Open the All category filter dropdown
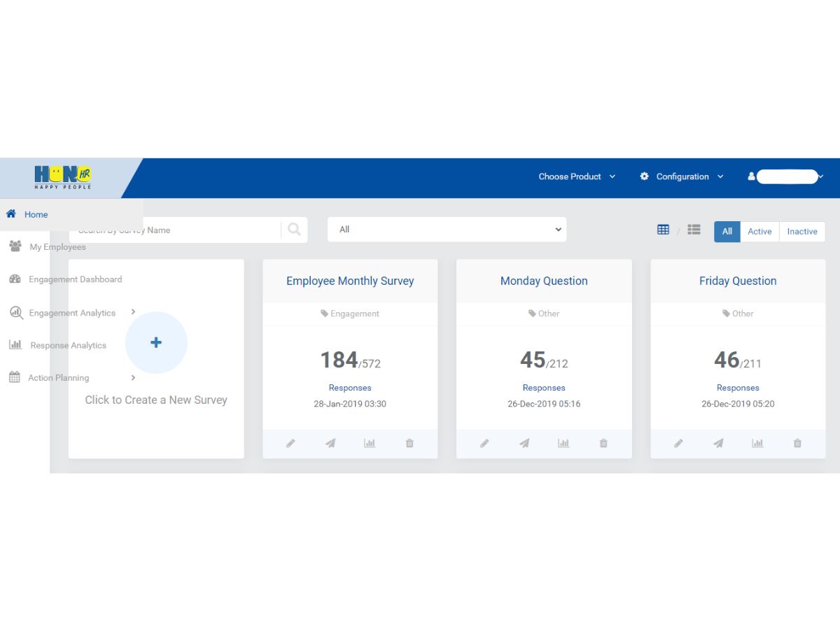 pyautogui.click(x=447, y=229)
